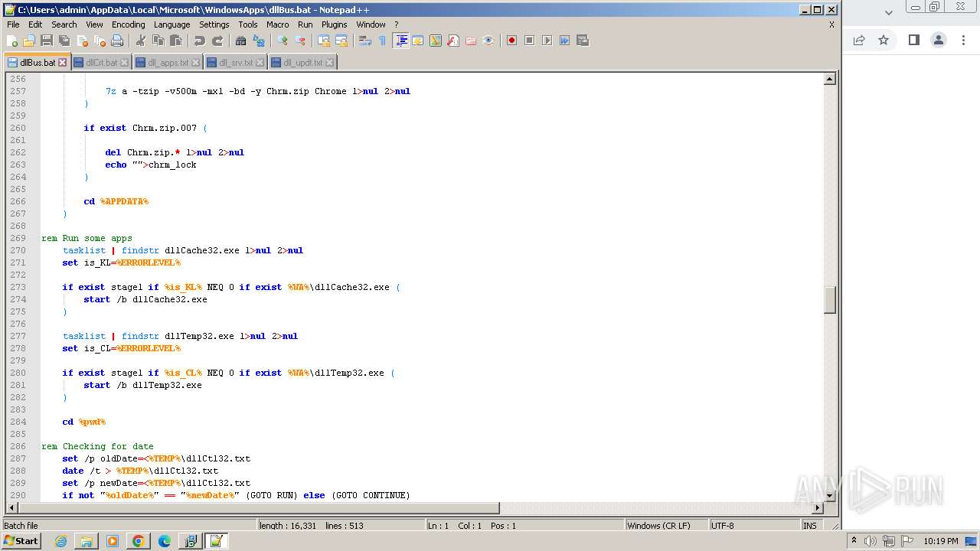Image resolution: width=980 pixels, height=551 pixels.
Task: Open the Language menu
Action: click(x=171, y=24)
